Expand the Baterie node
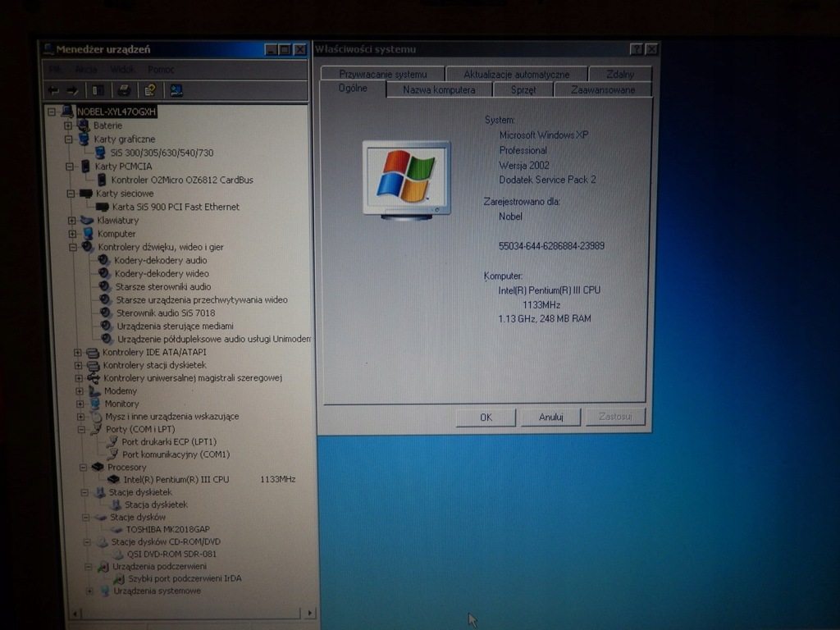Viewport: 840px width, 630px height. [68, 126]
